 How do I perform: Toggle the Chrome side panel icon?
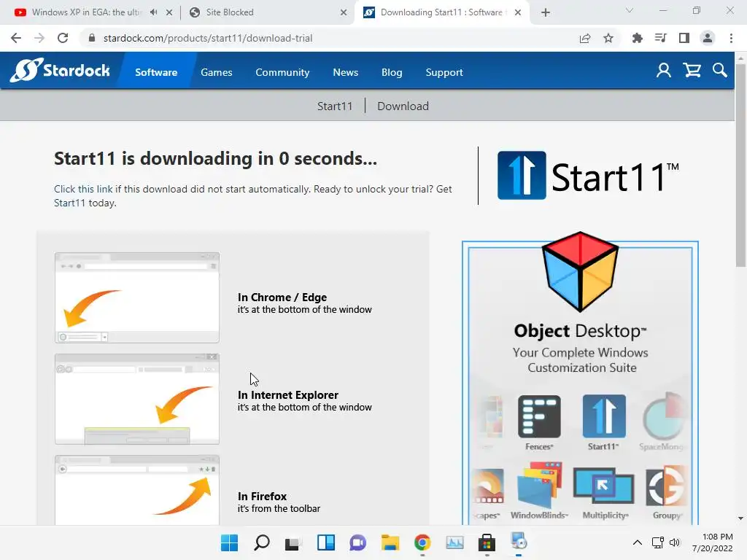pyautogui.click(x=684, y=38)
